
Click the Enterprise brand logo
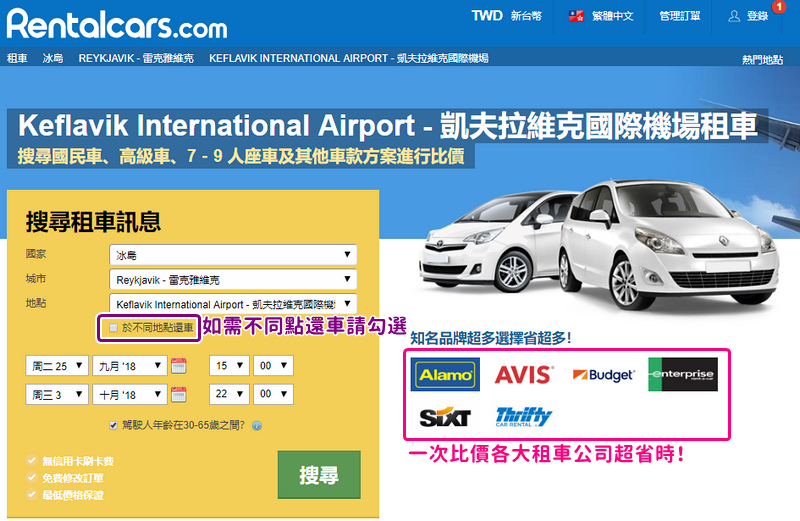point(683,375)
